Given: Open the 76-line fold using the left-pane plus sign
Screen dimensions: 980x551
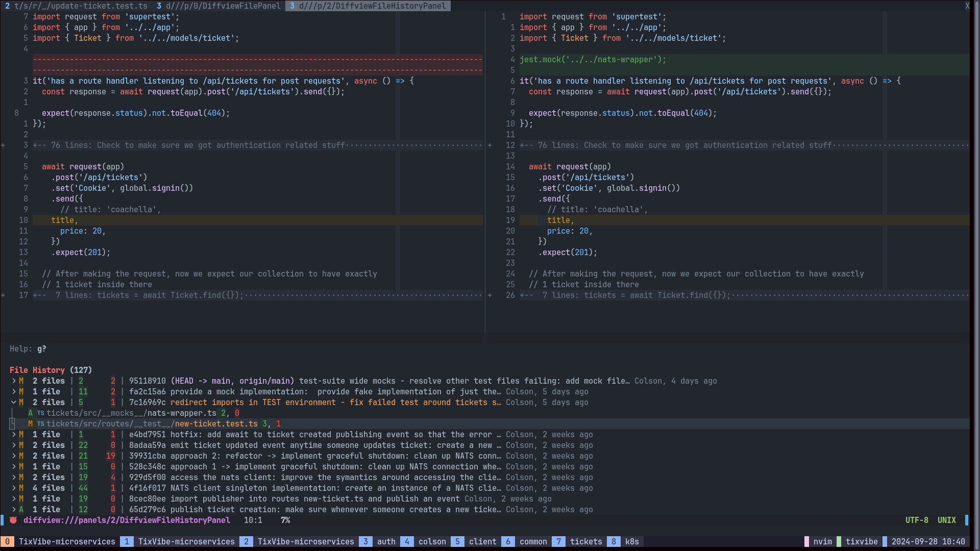Looking at the screenshot, I should (x=3, y=145).
